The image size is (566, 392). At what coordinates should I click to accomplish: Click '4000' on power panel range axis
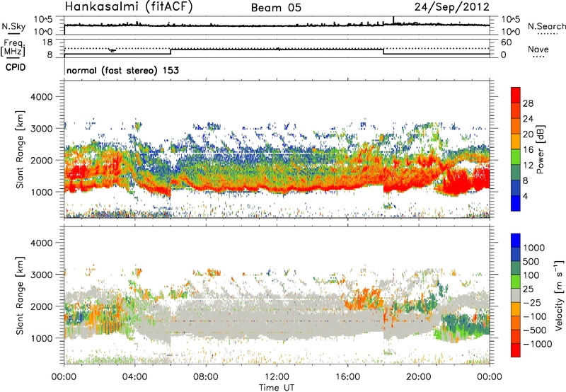pyautogui.click(x=41, y=97)
